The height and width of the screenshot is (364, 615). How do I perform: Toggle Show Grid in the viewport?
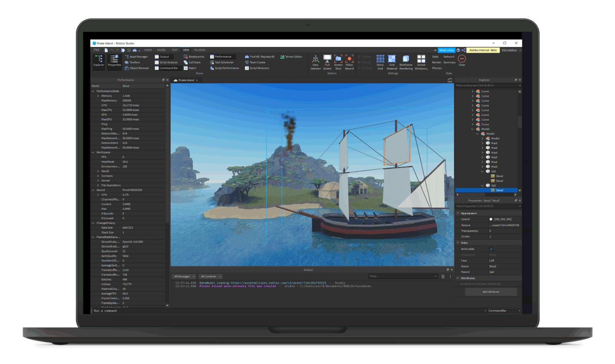pyautogui.click(x=380, y=59)
